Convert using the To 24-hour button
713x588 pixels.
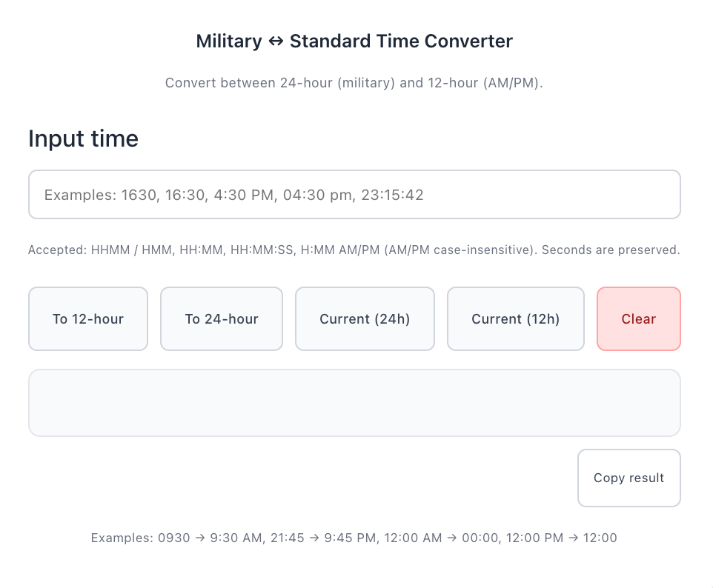coord(222,319)
